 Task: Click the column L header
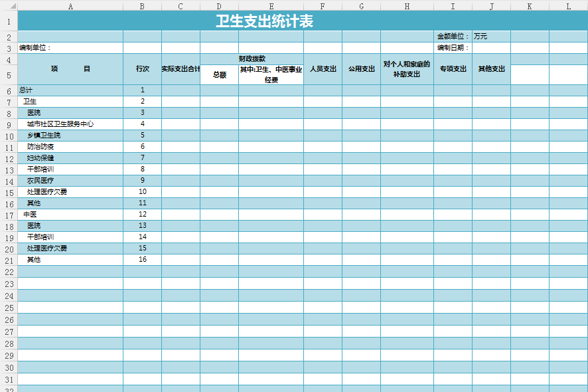click(568, 5)
